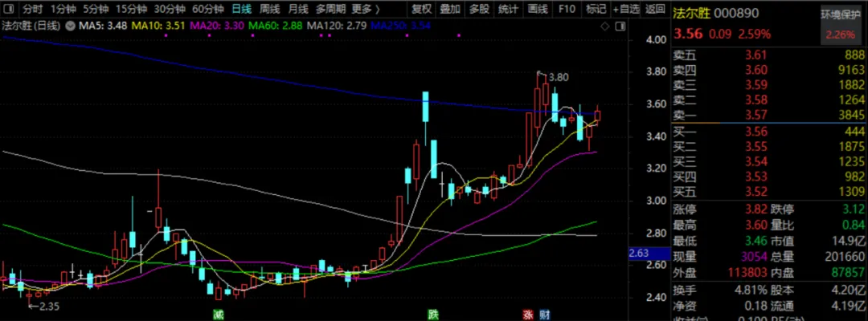Select the 60分钟 period
868x321 pixels.
click(208, 9)
